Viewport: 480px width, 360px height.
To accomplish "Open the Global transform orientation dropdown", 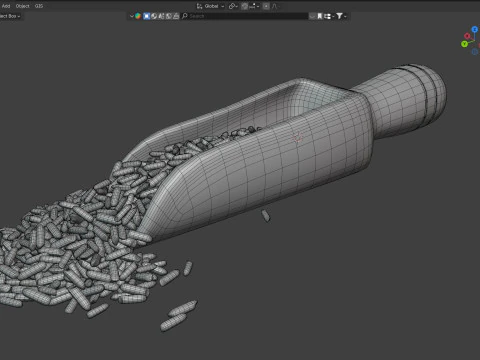I will (x=210, y=6).
